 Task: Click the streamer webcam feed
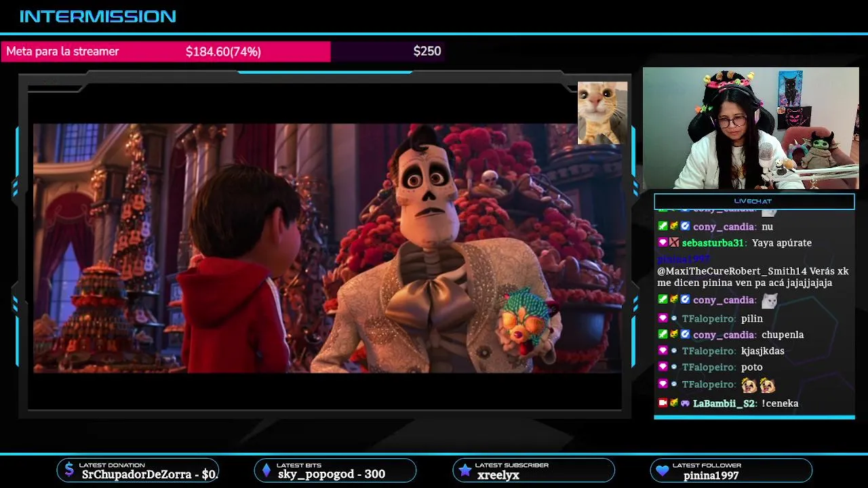tap(751, 128)
